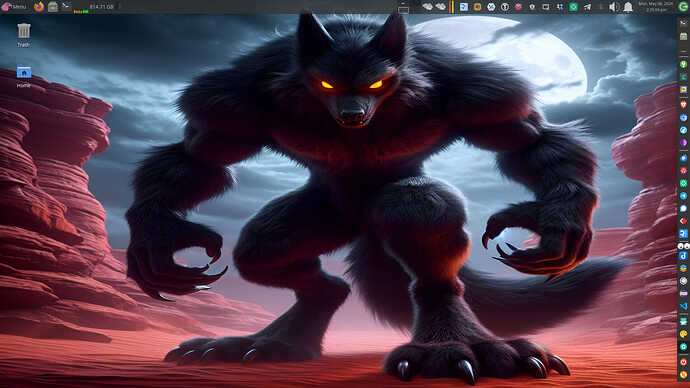Screen dimensions: 690x388
Task: Open the terminal launcher in the top panel
Action: (x=66, y=6)
